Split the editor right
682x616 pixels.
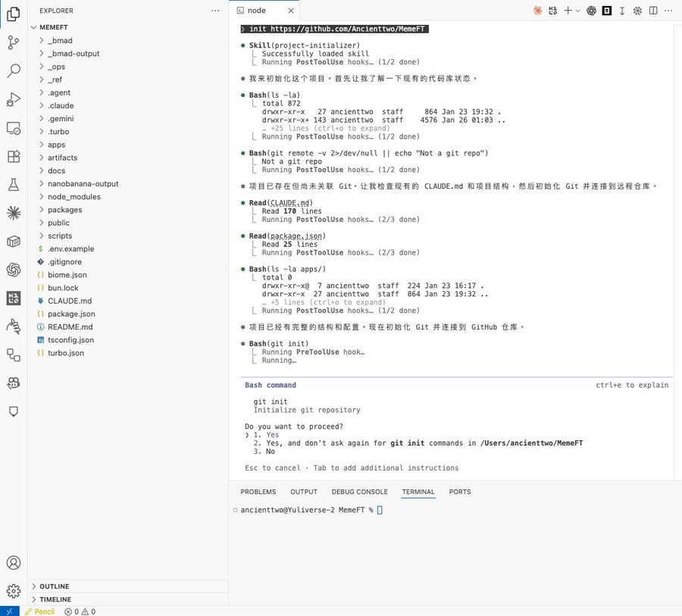[653, 11]
